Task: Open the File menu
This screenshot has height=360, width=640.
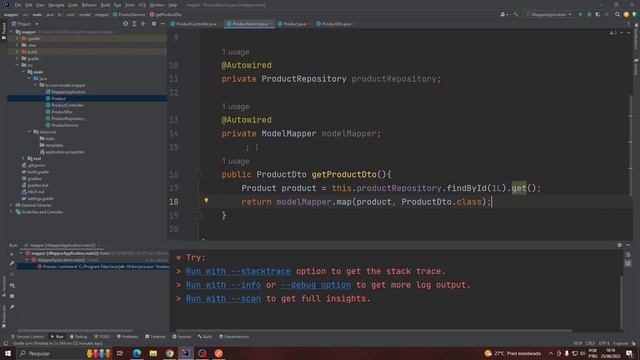Action: click(18, 5)
